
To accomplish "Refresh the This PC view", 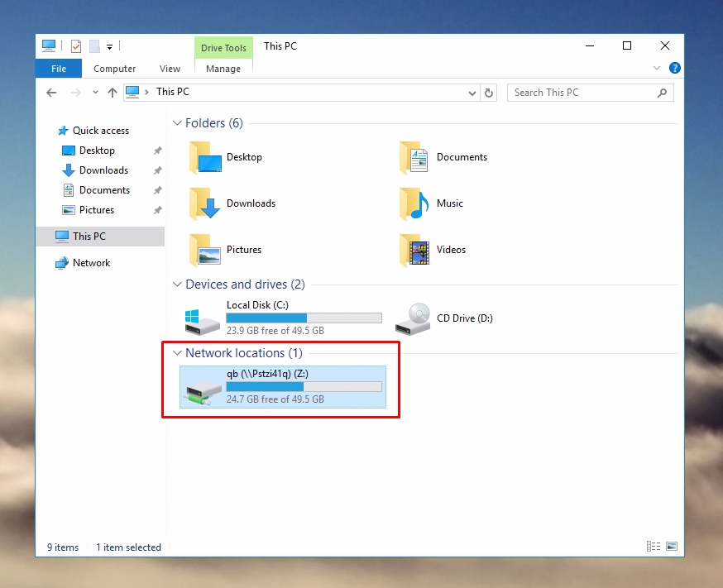I will [x=489, y=93].
